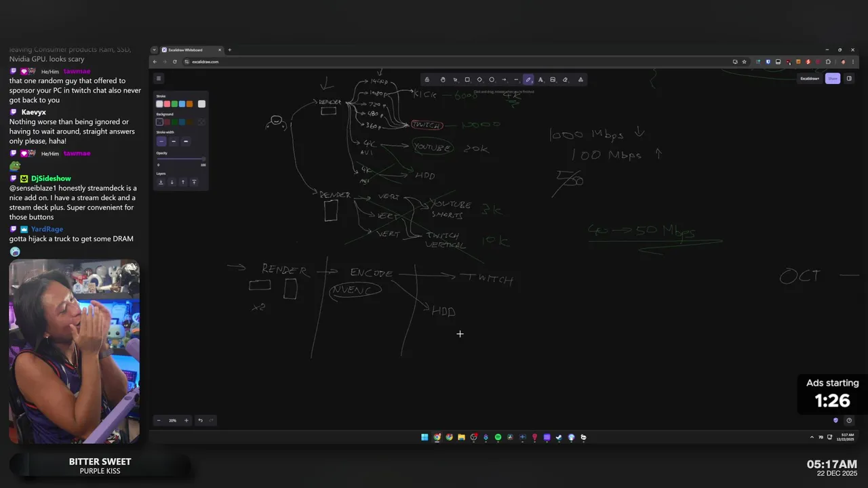Choose the dark green background swatch

pyautogui.click(x=174, y=122)
